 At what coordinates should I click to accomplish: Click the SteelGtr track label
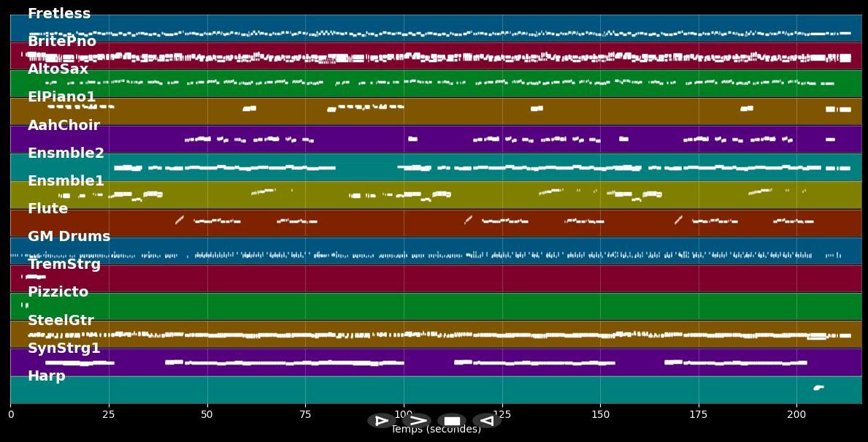(61, 321)
